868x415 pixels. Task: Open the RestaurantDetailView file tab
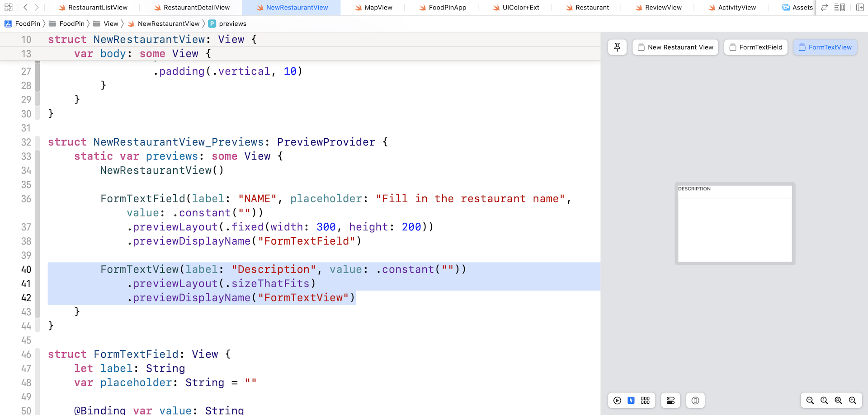tap(192, 7)
